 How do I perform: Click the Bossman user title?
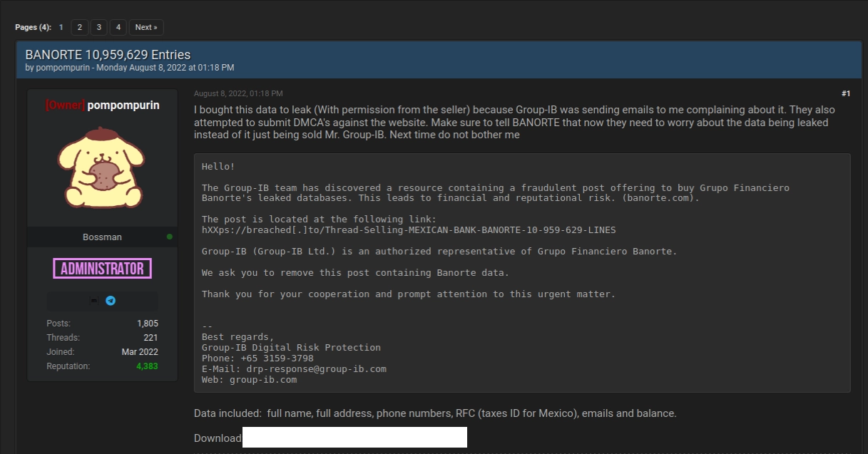[102, 237]
